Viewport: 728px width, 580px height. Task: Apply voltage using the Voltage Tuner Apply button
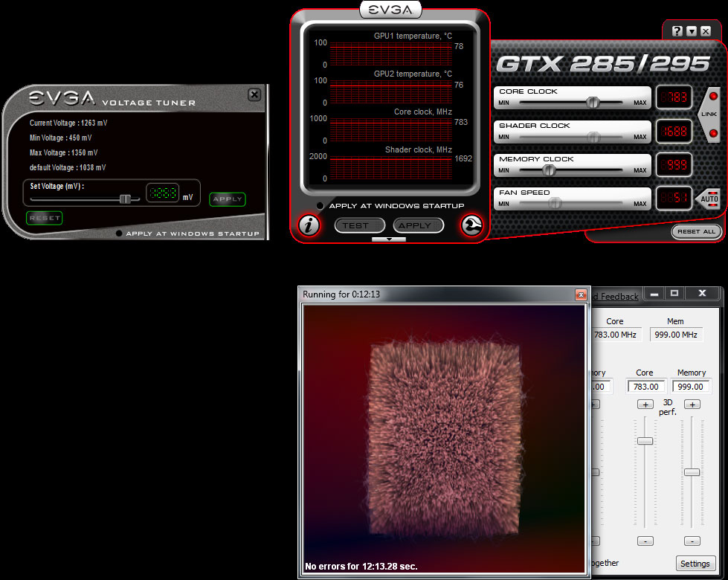click(227, 199)
